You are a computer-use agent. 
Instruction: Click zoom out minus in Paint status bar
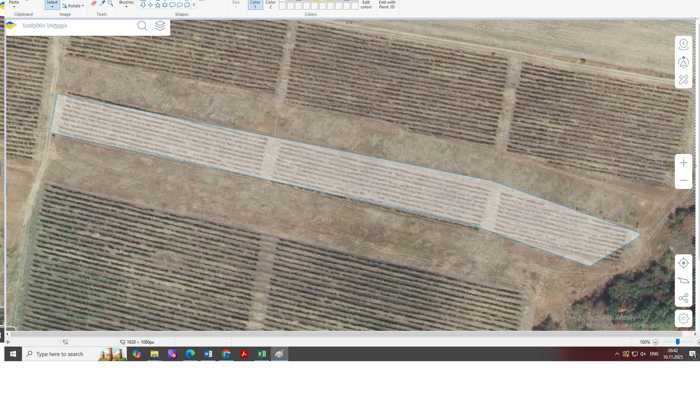(655, 342)
